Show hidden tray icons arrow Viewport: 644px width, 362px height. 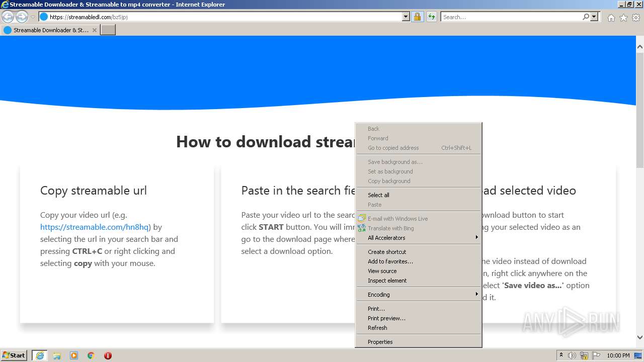pos(561,355)
